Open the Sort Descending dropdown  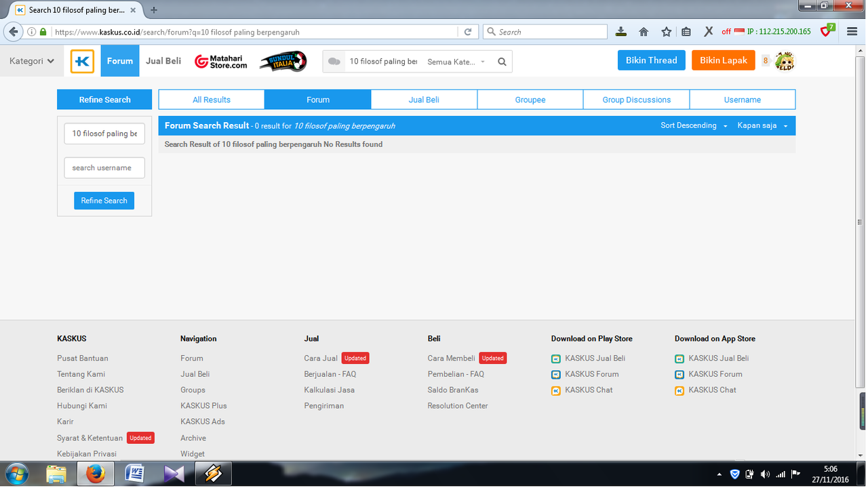[694, 126]
